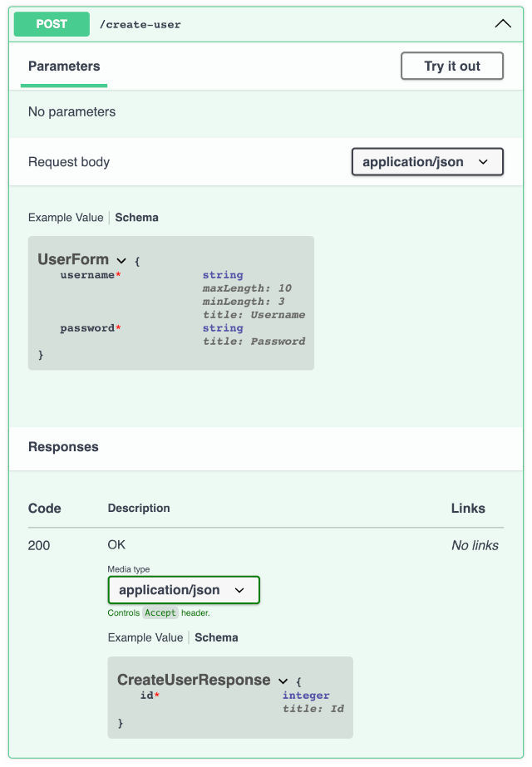Click the password property in UserForm
Screen dimensions: 532x767
coord(86,328)
